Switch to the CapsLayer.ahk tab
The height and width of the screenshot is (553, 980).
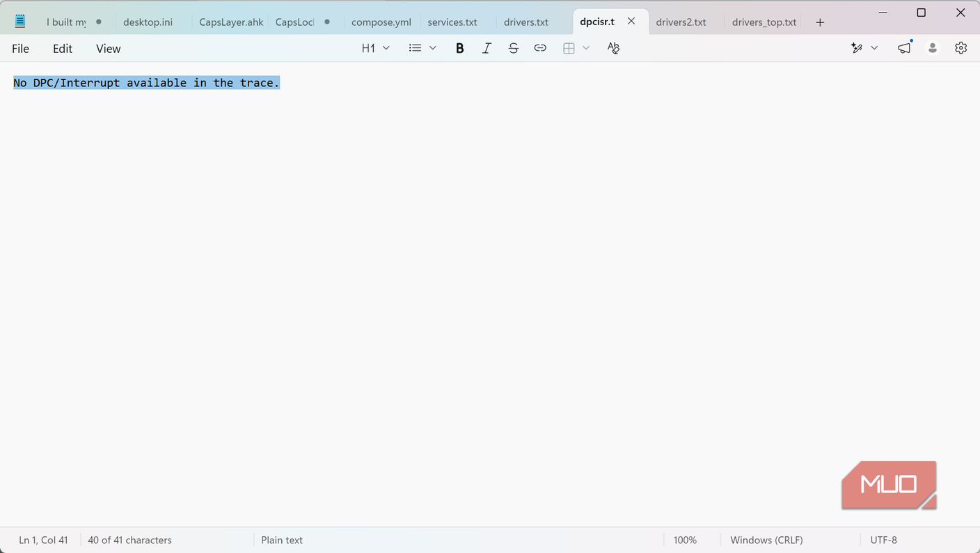(231, 22)
